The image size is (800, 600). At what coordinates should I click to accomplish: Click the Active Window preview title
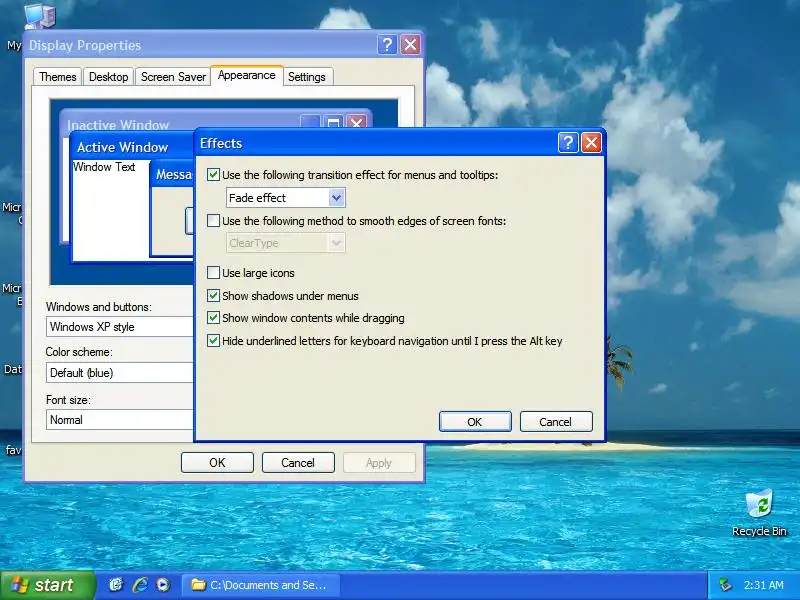[x=122, y=147]
